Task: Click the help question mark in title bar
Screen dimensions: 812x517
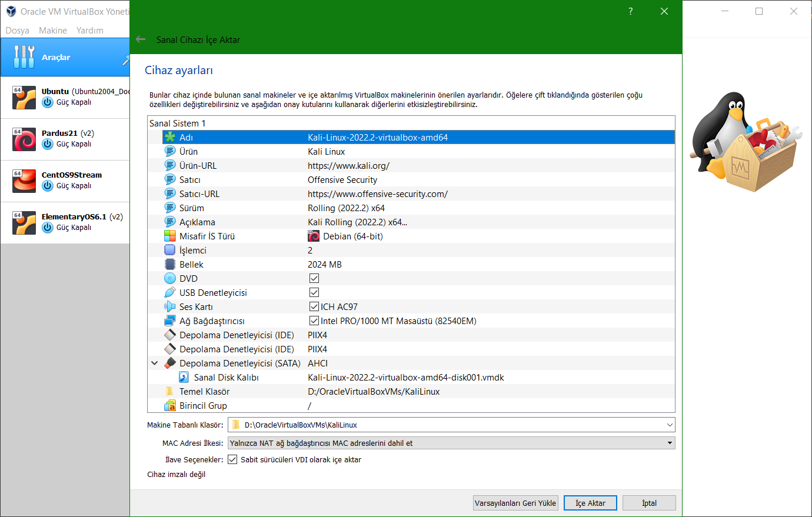Action: 631,11
